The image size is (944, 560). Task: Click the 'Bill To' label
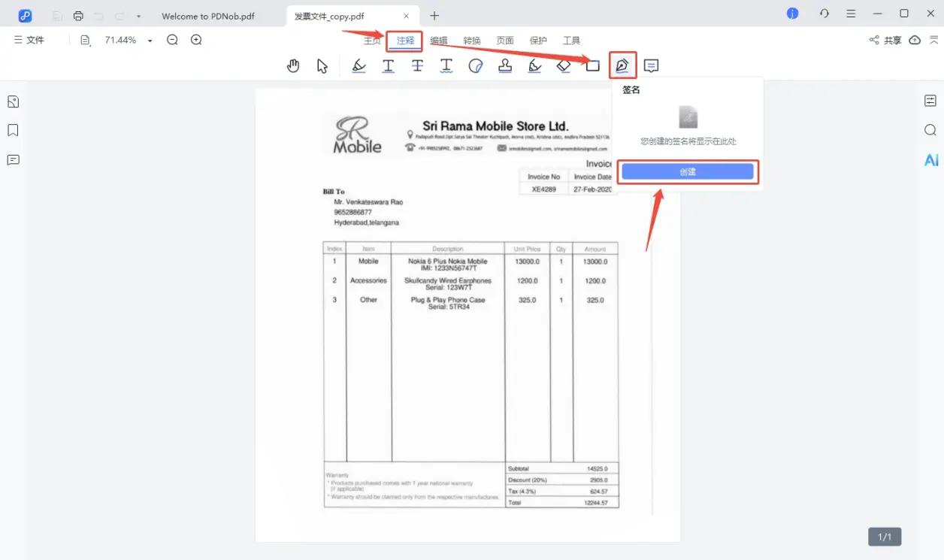tap(334, 192)
